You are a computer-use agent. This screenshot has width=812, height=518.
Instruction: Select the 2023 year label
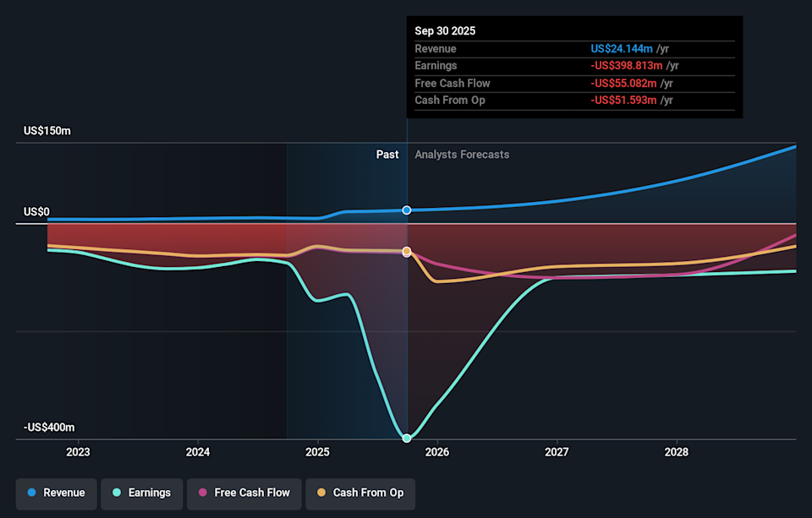click(78, 452)
